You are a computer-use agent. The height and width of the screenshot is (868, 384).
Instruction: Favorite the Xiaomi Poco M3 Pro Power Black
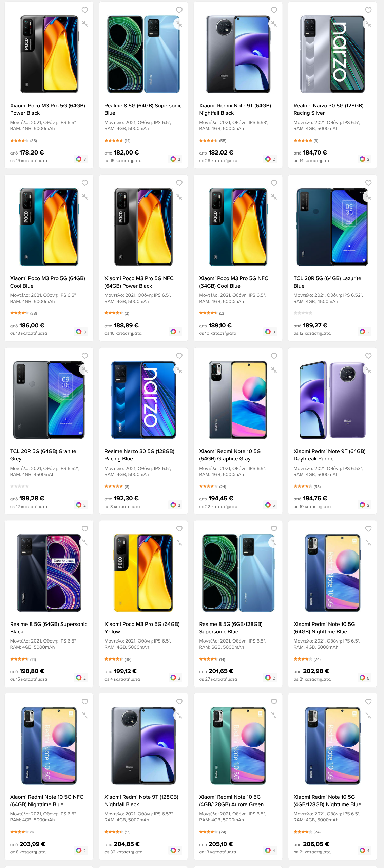[85, 10]
